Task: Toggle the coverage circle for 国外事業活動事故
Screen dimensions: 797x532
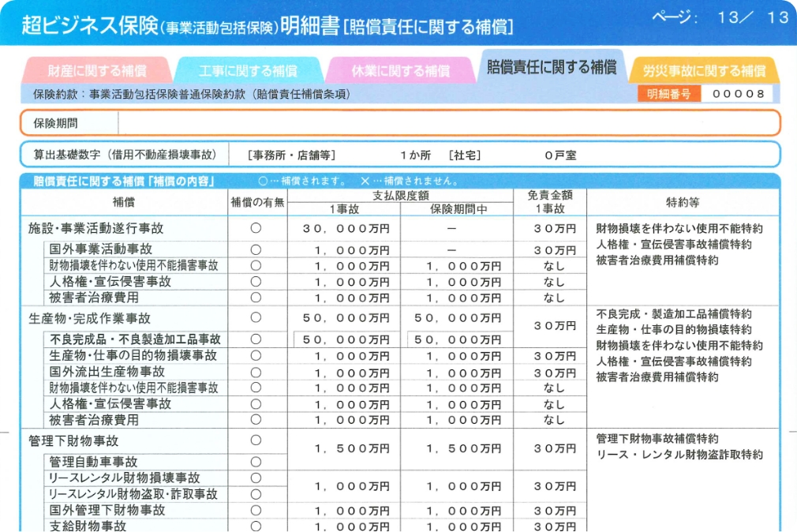Action: 256,249
